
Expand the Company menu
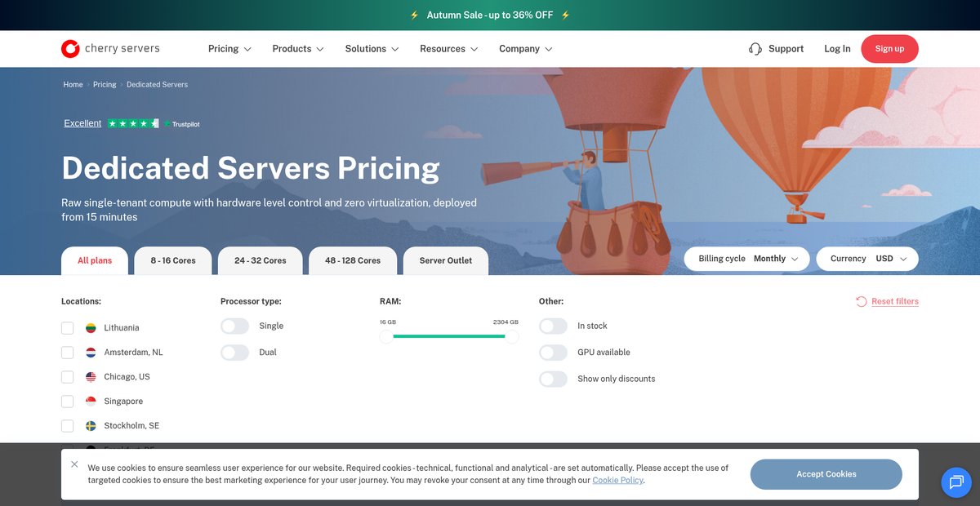point(526,49)
